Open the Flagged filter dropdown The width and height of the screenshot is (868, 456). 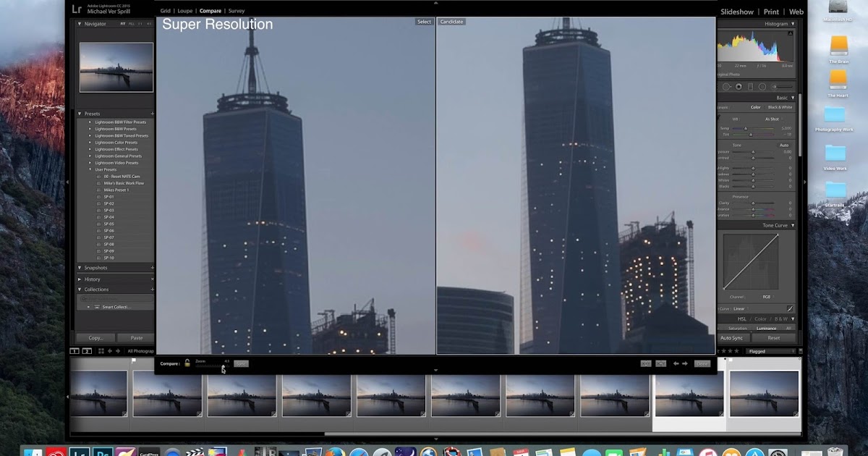pyautogui.click(x=772, y=351)
